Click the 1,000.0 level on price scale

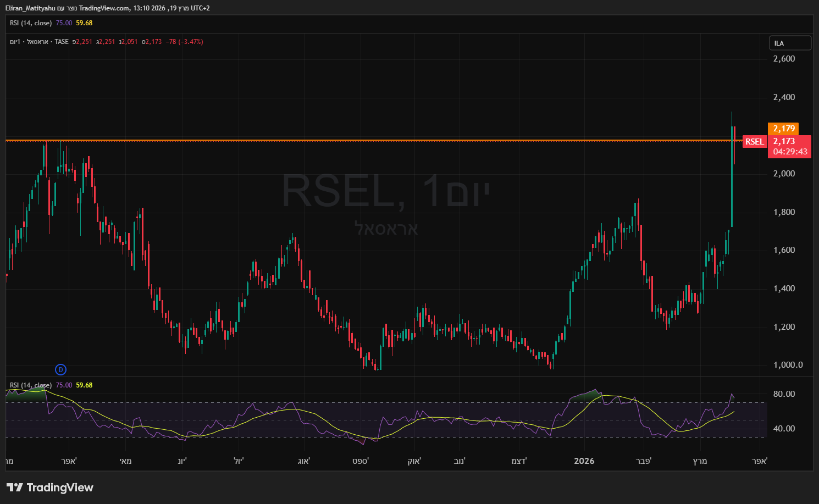[x=788, y=365]
